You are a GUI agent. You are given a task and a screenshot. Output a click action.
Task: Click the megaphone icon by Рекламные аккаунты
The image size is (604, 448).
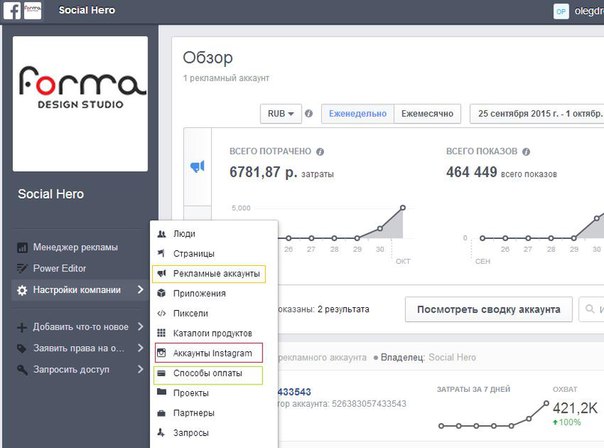(161, 273)
